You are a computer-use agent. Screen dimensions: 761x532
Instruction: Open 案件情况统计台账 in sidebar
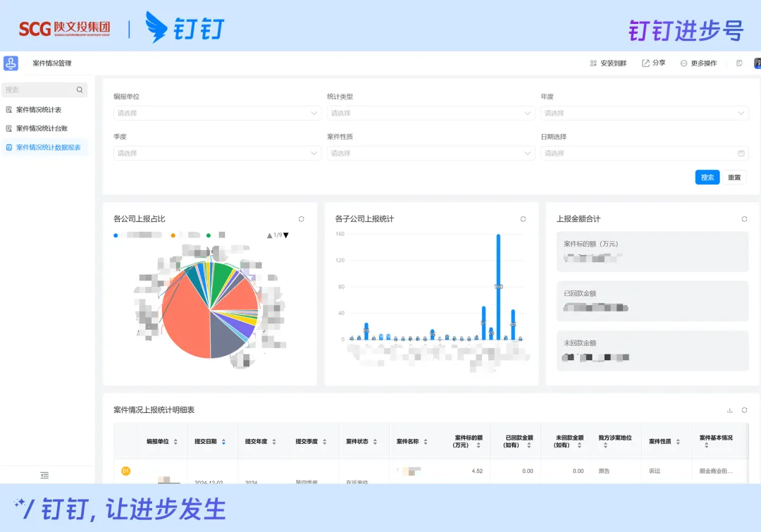[x=42, y=129]
